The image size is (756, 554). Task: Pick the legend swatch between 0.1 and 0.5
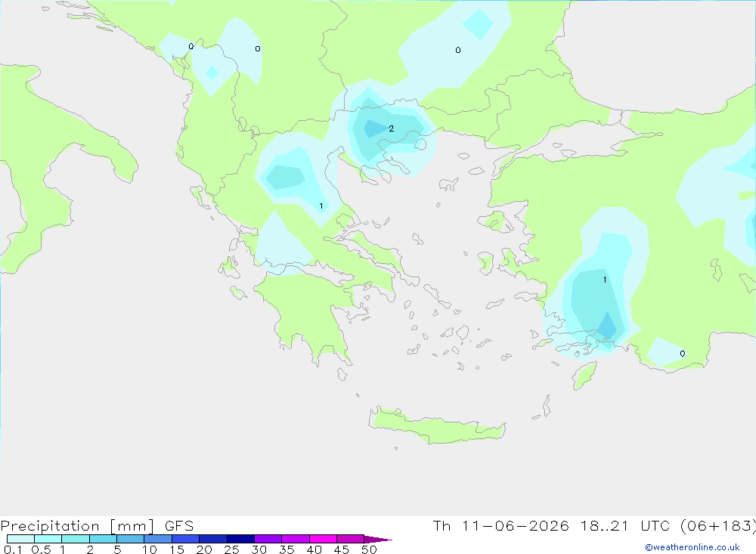tap(20, 539)
